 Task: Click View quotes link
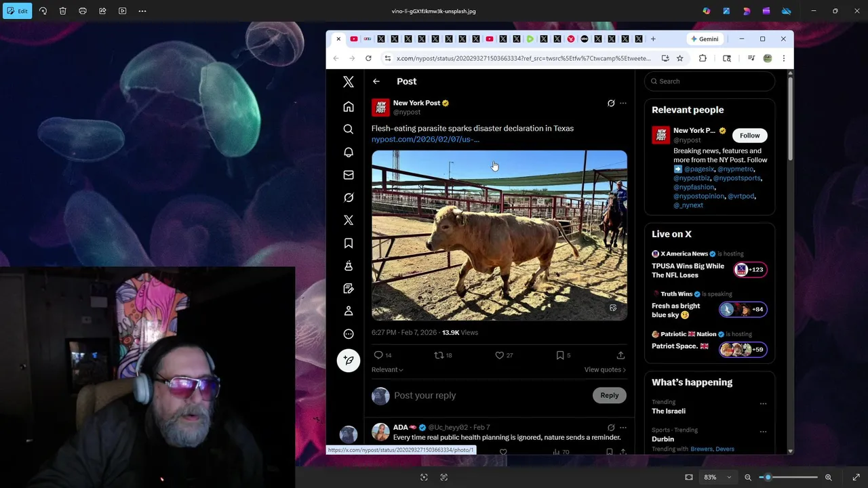pos(605,369)
